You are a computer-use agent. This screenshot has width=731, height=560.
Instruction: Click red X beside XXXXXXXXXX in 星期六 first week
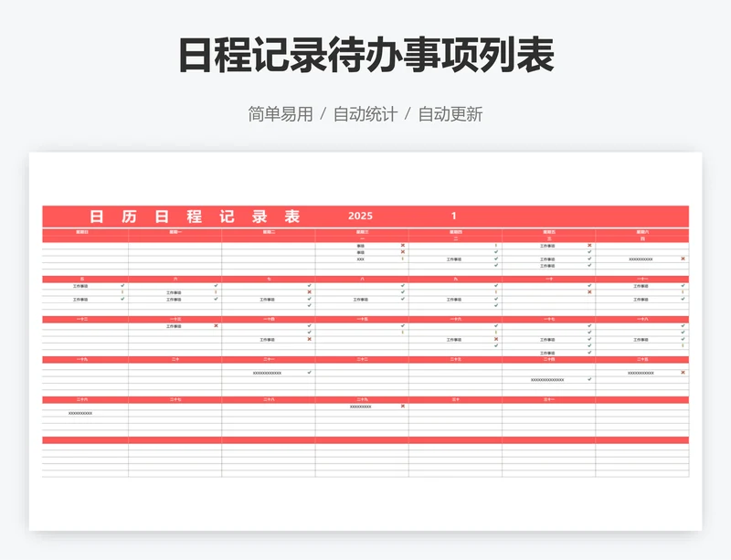click(x=683, y=259)
